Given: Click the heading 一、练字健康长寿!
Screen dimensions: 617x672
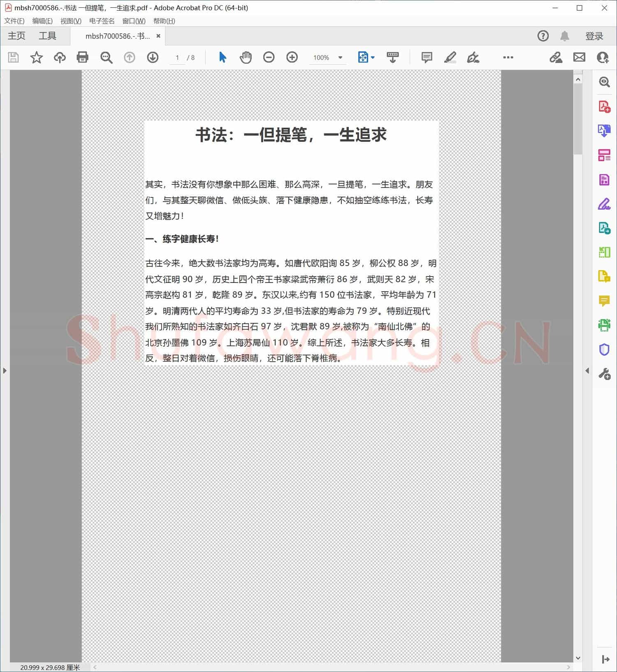Looking at the screenshot, I should pos(182,239).
